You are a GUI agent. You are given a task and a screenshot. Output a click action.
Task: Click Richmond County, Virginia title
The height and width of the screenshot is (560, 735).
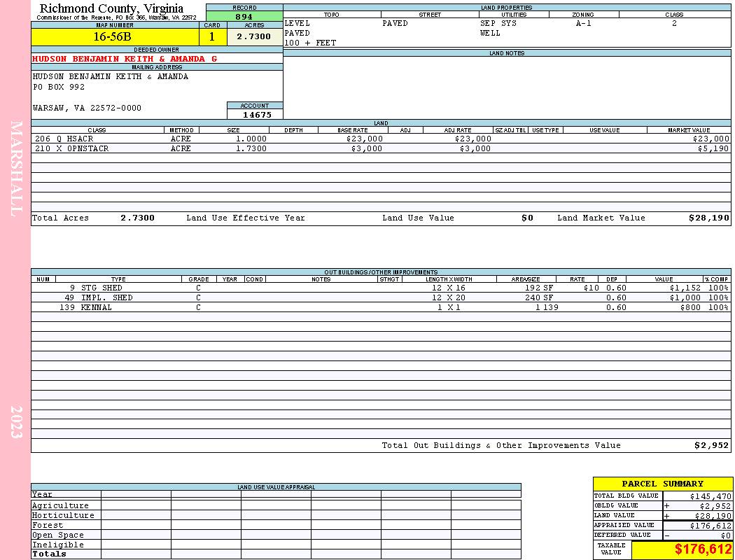coord(111,8)
